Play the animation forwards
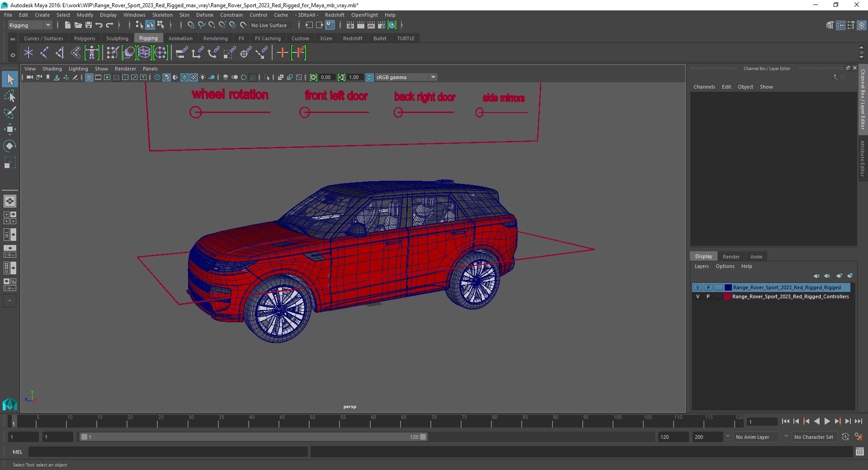The image size is (868, 470). [827, 421]
